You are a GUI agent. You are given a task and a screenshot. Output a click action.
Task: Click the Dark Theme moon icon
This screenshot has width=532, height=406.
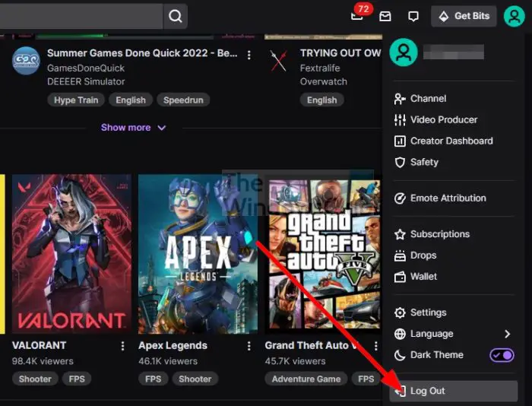[400, 355]
